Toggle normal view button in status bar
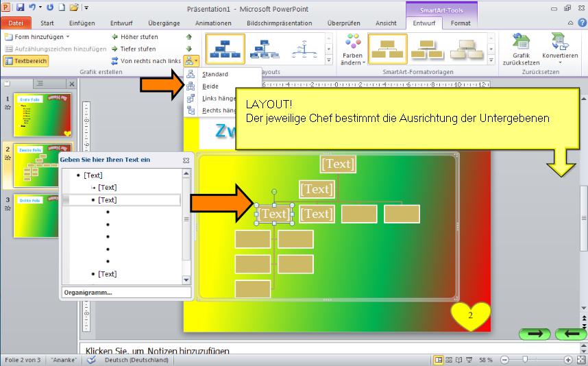The image size is (588, 366). pos(439,360)
